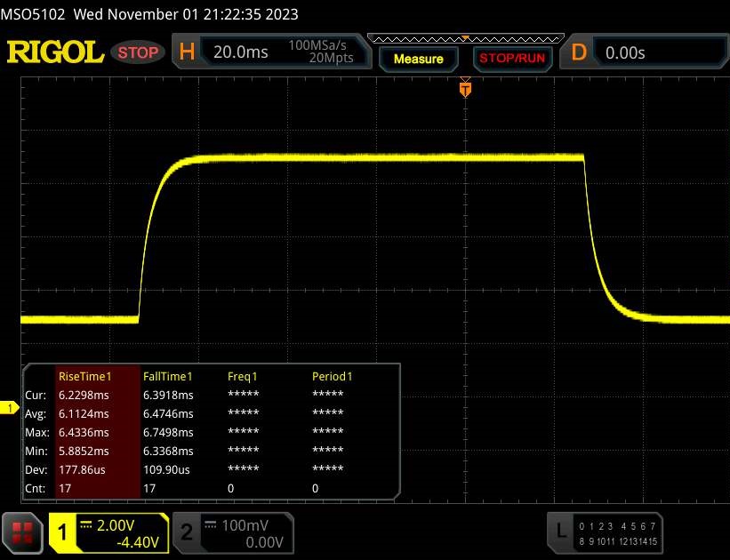Click the orange H horizontal icon
This screenshot has height=560, width=730.
(187, 52)
